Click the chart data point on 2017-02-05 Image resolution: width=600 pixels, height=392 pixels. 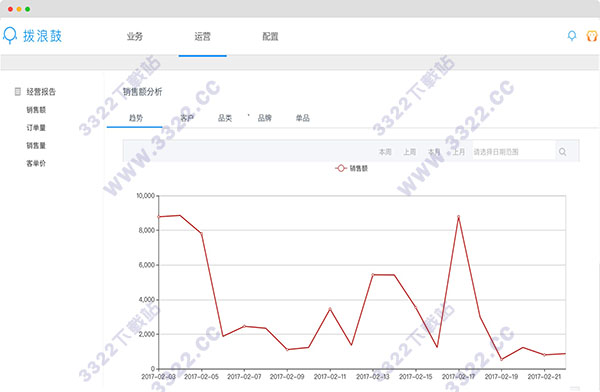click(201, 233)
